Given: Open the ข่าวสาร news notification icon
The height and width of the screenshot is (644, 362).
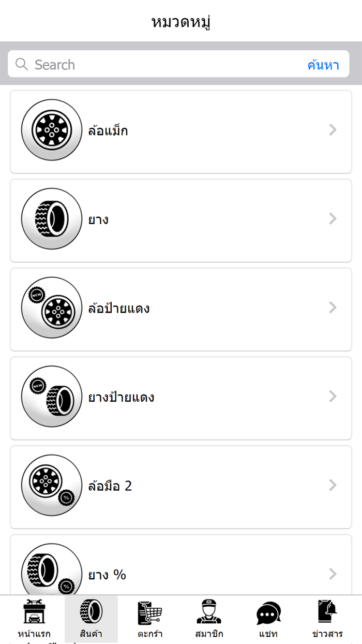Looking at the screenshot, I should tap(325, 613).
